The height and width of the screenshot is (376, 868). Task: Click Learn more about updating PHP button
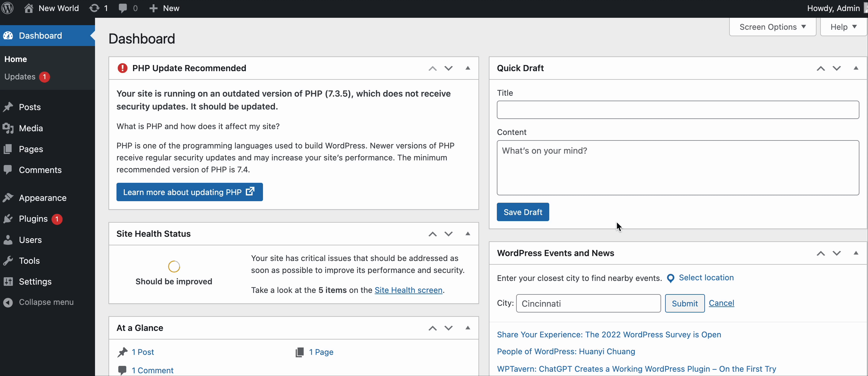(x=189, y=192)
